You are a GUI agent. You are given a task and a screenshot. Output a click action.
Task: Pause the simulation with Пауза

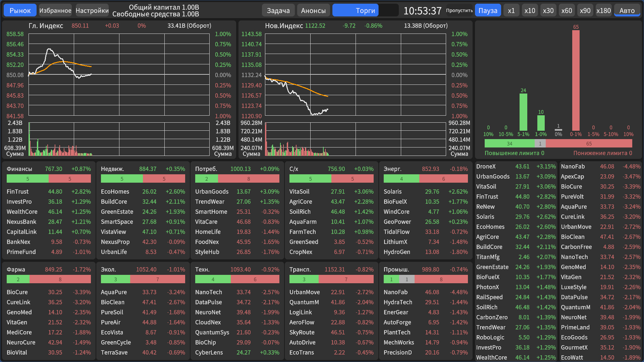(488, 10)
